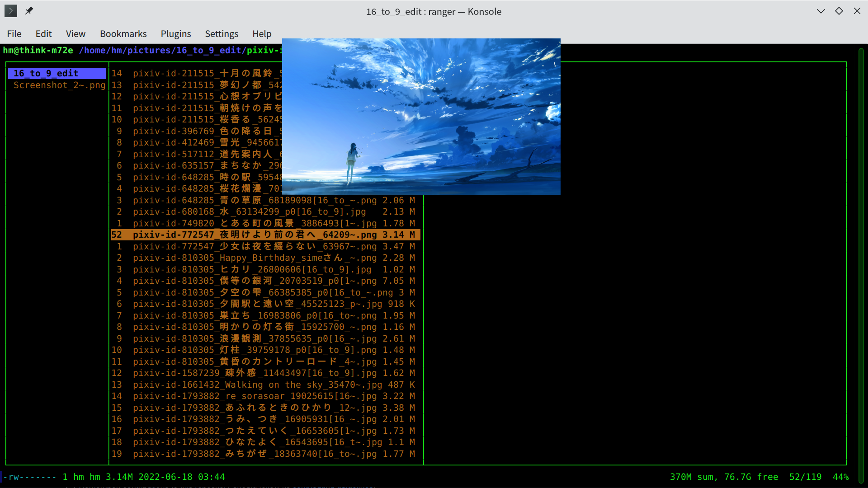This screenshot has width=868, height=488.
Task: Click the Konsole application icon in the title bar
Action: point(10,11)
